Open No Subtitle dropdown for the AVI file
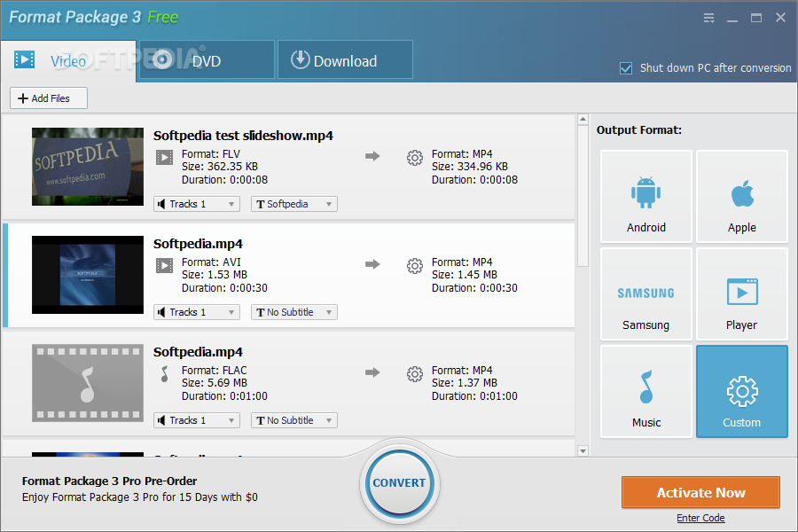Image resolution: width=798 pixels, height=532 pixels. 294,312
